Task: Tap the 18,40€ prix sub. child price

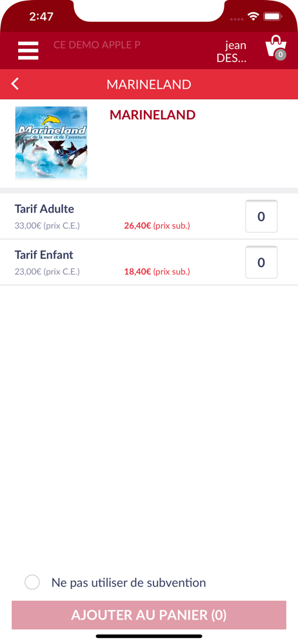Action: 157,272
